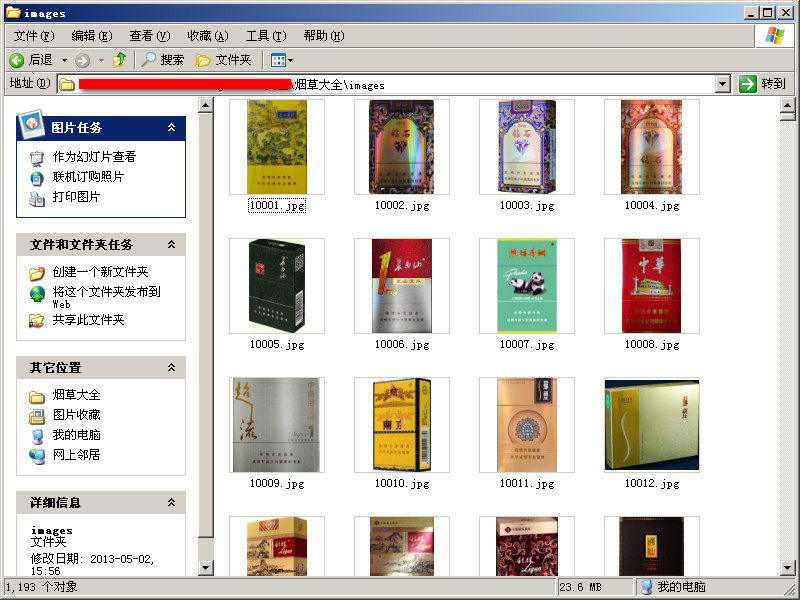Open 我的电脑 in other places

pos(77,435)
